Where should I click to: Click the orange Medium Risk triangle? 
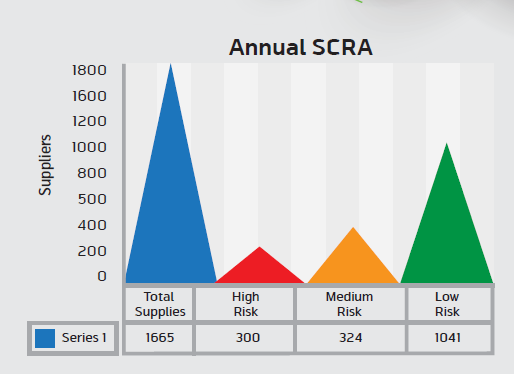click(353, 263)
